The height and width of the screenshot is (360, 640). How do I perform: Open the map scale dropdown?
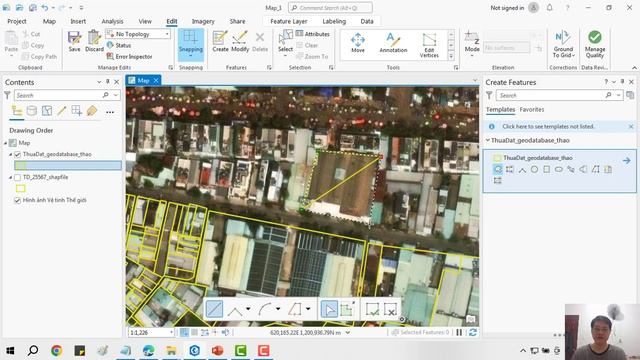(171, 333)
